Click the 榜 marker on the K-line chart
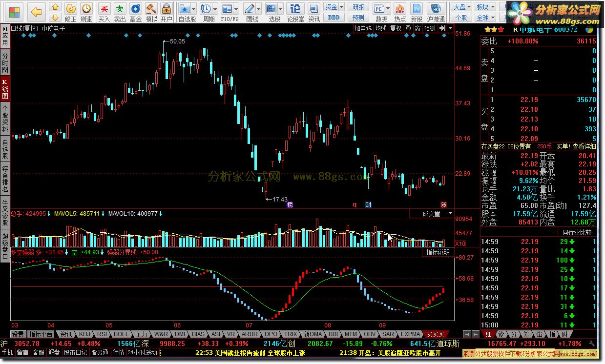The height and width of the screenshot is (364, 605). [x=290, y=204]
